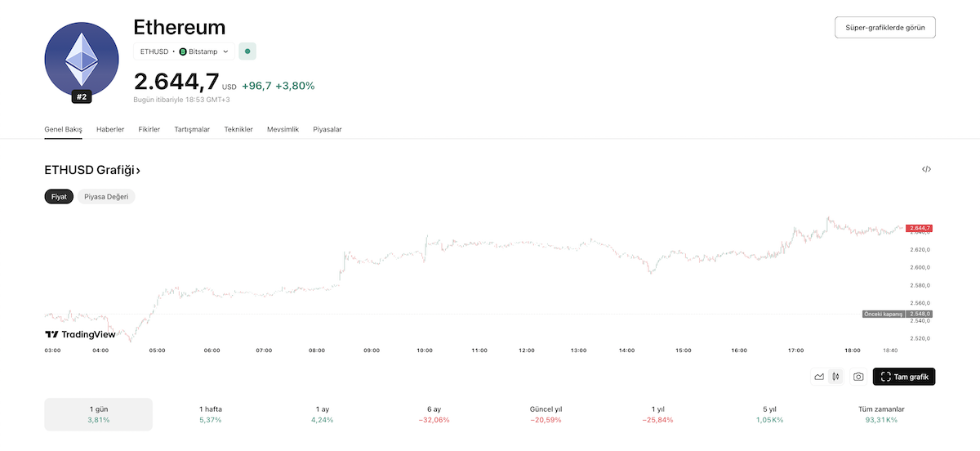980x451 pixels.
Task: Click the green market status dot
Action: pos(247,51)
